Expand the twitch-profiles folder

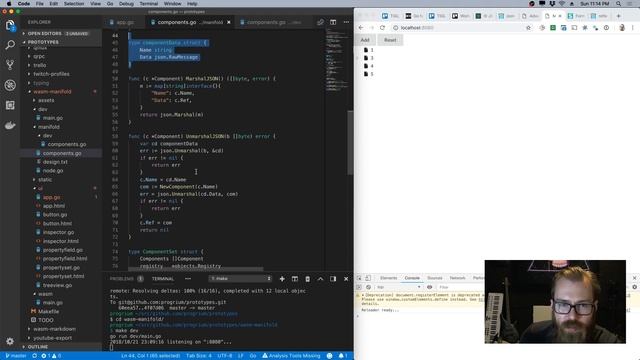point(51,74)
